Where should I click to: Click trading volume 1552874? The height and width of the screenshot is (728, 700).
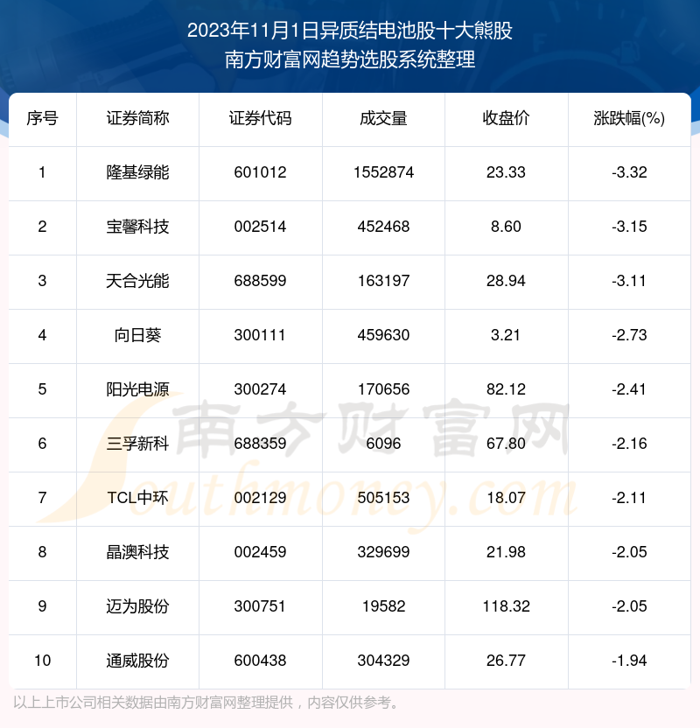(383, 172)
